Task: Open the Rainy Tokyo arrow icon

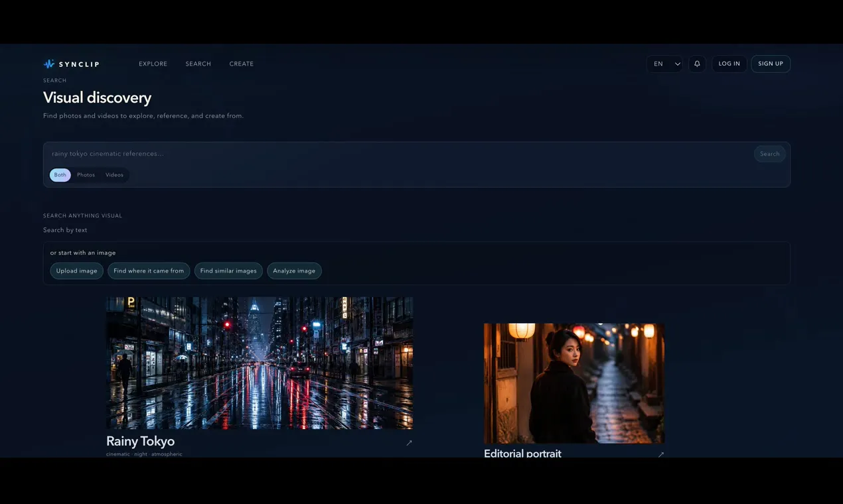Action: [409, 443]
